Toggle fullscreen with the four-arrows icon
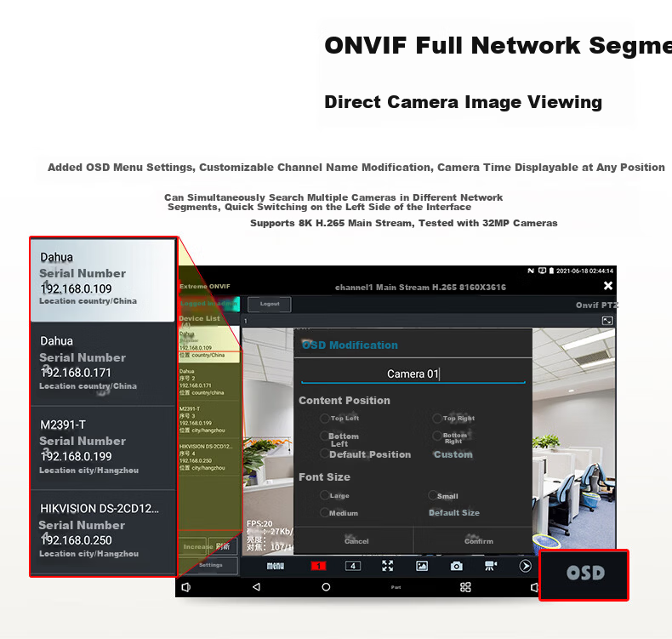 (387, 566)
